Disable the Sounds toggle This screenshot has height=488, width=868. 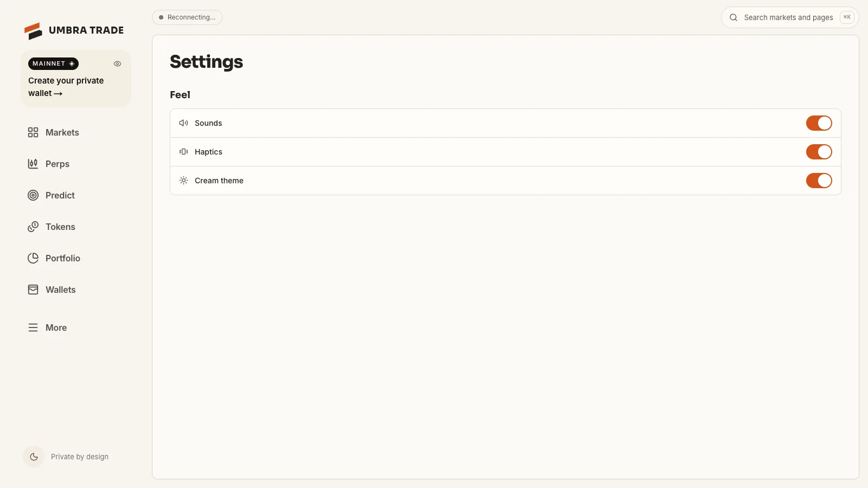pyautogui.click(x=819, y=123)
